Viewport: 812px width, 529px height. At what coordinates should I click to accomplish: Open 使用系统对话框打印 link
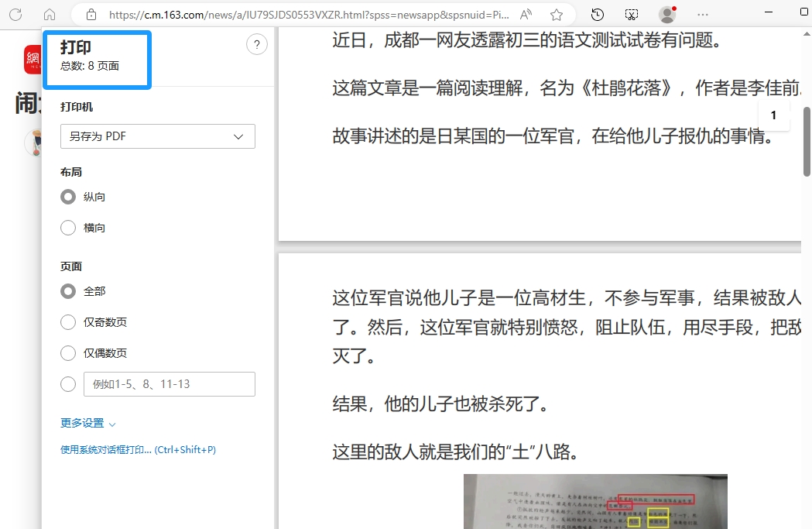tap(139, 450)
